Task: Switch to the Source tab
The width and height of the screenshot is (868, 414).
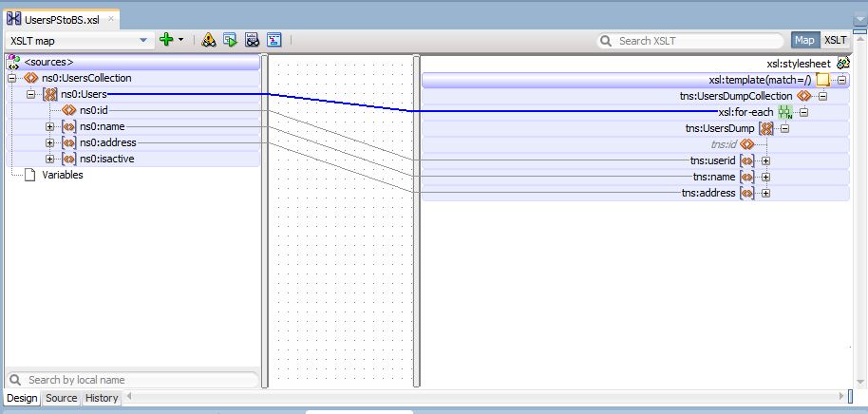Action: [62, 398]
